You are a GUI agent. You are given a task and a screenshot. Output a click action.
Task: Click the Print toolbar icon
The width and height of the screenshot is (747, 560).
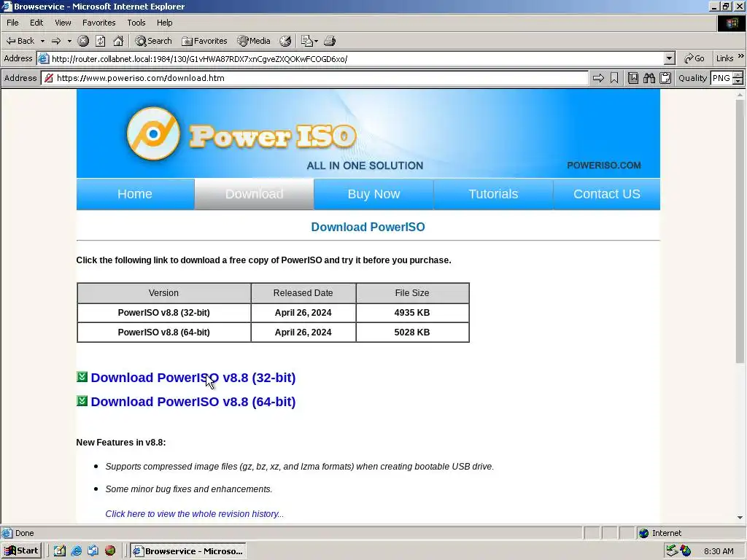(330, 41)
